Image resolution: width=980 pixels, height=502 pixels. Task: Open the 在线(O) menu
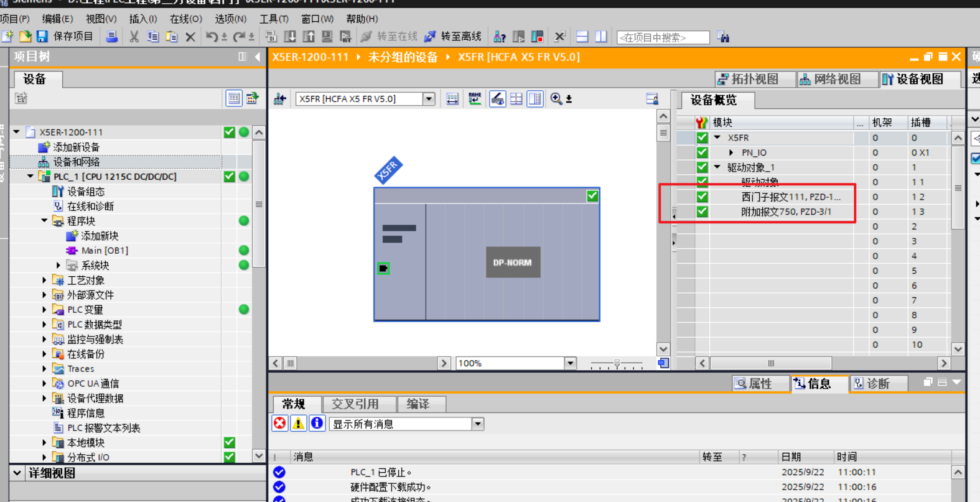coord(185,19)
